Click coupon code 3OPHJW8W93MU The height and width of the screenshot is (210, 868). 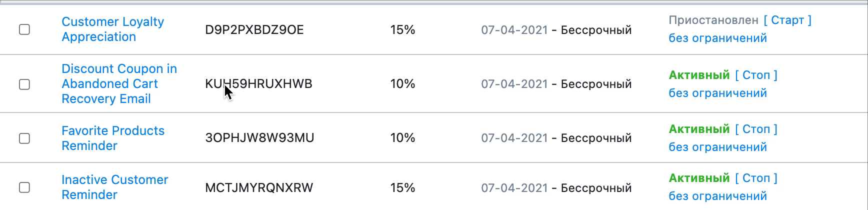[x=259, y=138]
